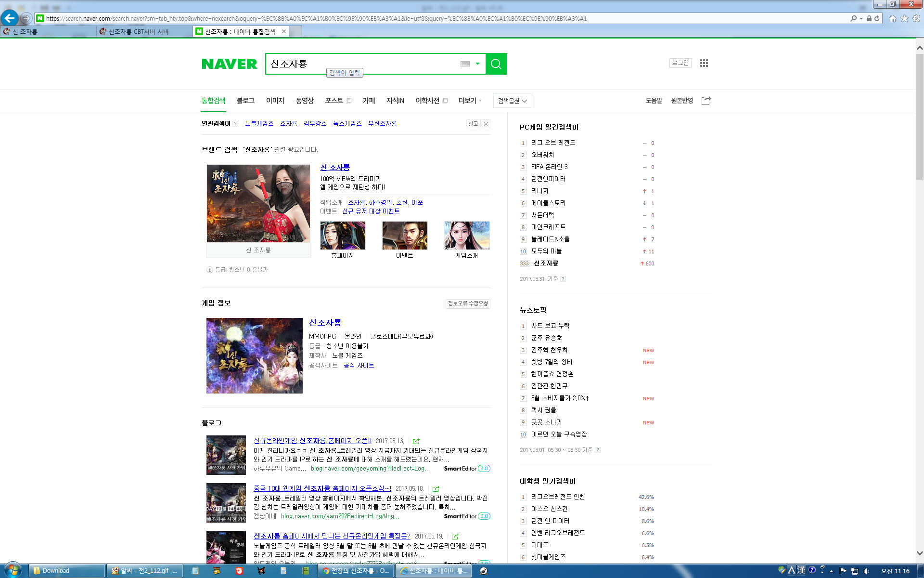
Task: Open blog post '신규온라인게임 신조자룡 홈페이지 오픈!!'
Action: (312, 441)
